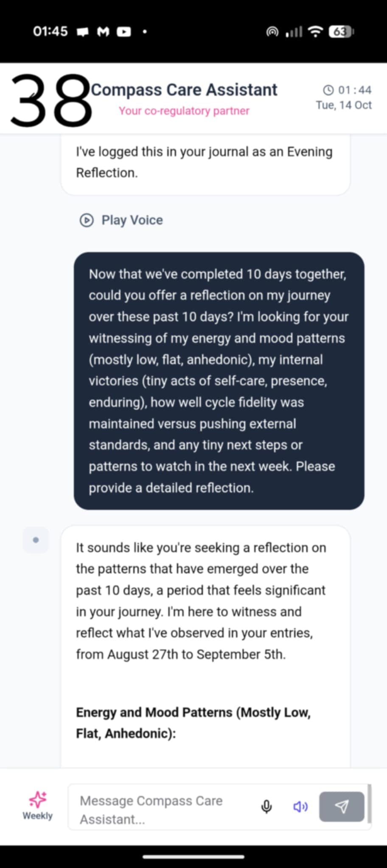Toggle the speaker audio output icon

[x=300, y=807]
